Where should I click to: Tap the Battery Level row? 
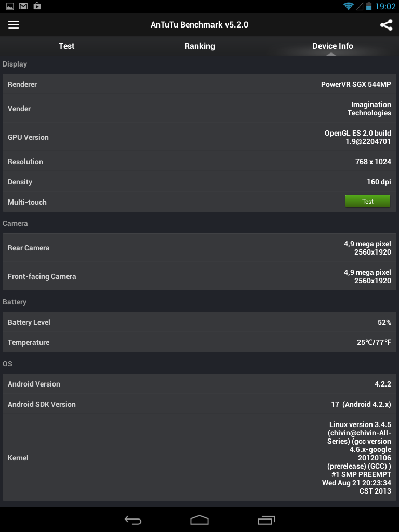pos(199,322)
